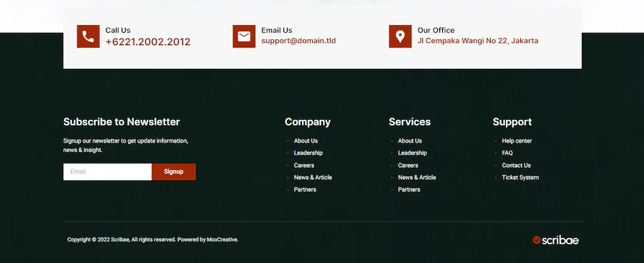Viewport: 644px width, 263px height.
Task: Open Help center under Support
Action: [x=517, y=140]
